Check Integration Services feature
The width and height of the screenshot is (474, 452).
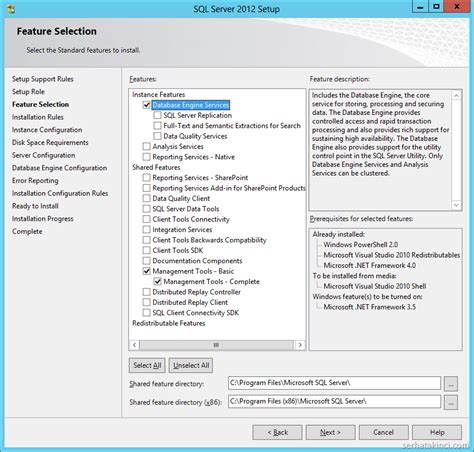point(146,229)
